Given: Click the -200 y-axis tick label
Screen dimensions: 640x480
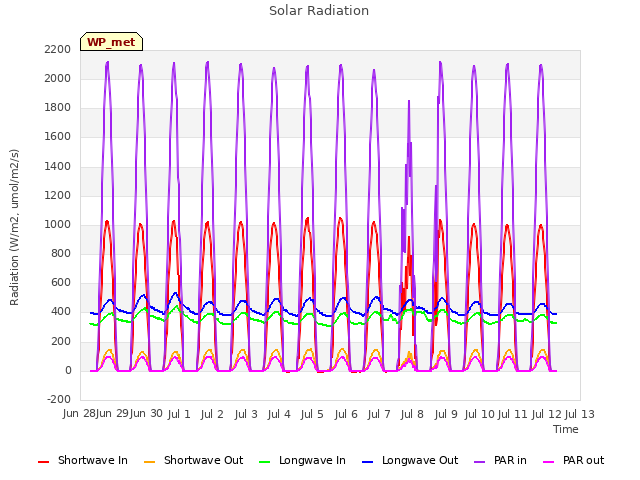Looking at the screenshot, I should tap(59, 399).
